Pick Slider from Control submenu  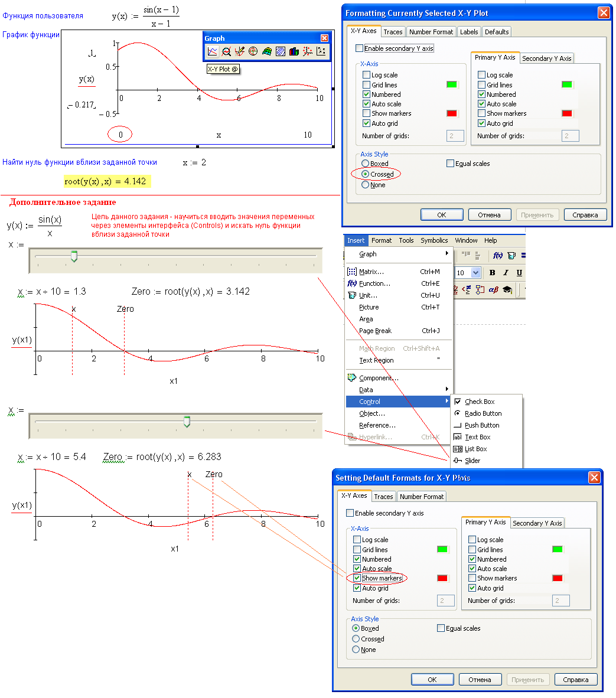pos(487,461)
